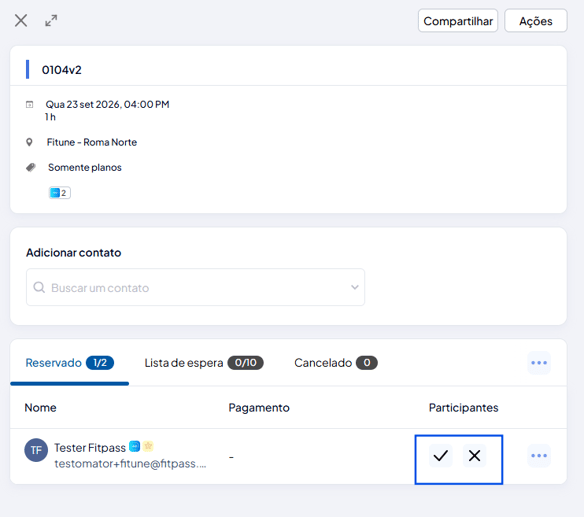Click the Tester Fitpass name
The image size is (584, 517).
[90, 447]
